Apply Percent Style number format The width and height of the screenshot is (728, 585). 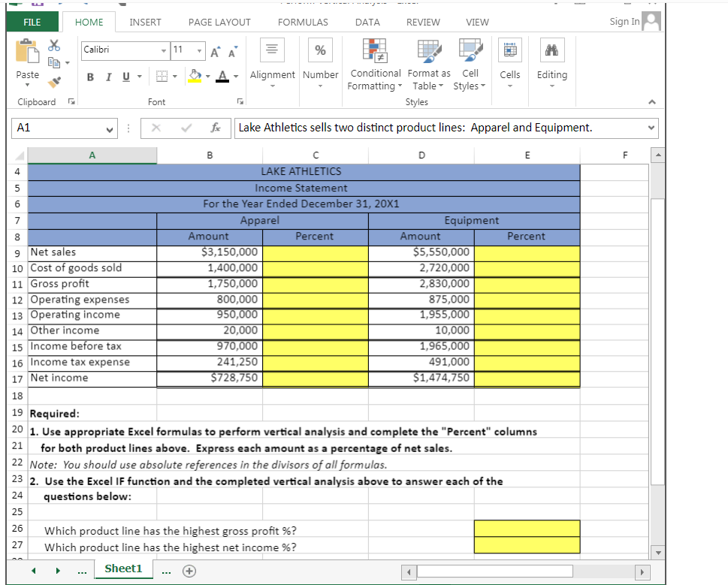[320, 50]
